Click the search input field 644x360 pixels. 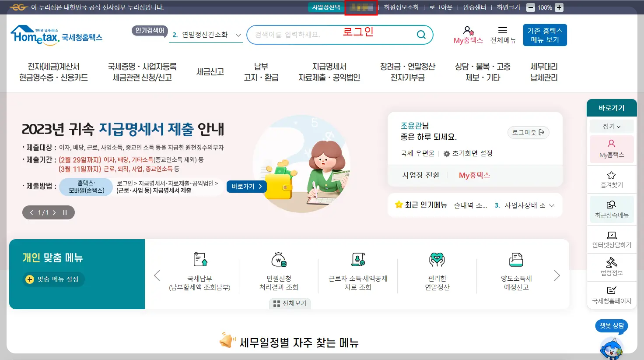point(332,34)
